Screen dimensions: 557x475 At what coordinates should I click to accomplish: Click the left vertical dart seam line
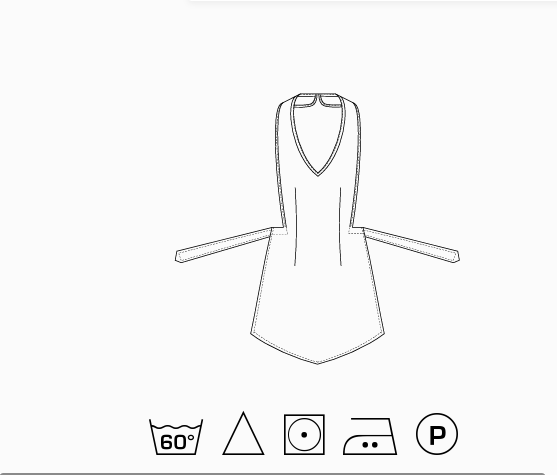(x=296, y=227)
